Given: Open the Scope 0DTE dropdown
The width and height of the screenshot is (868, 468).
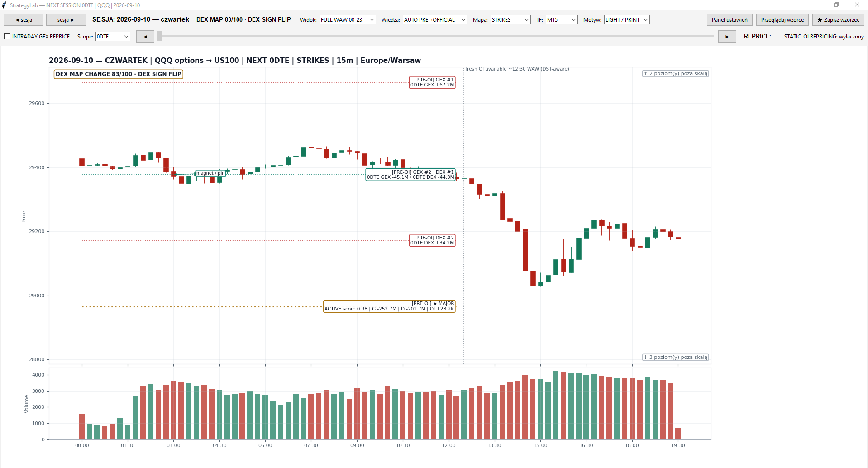Looking at the screenshot, I should (x=113, y=37).
